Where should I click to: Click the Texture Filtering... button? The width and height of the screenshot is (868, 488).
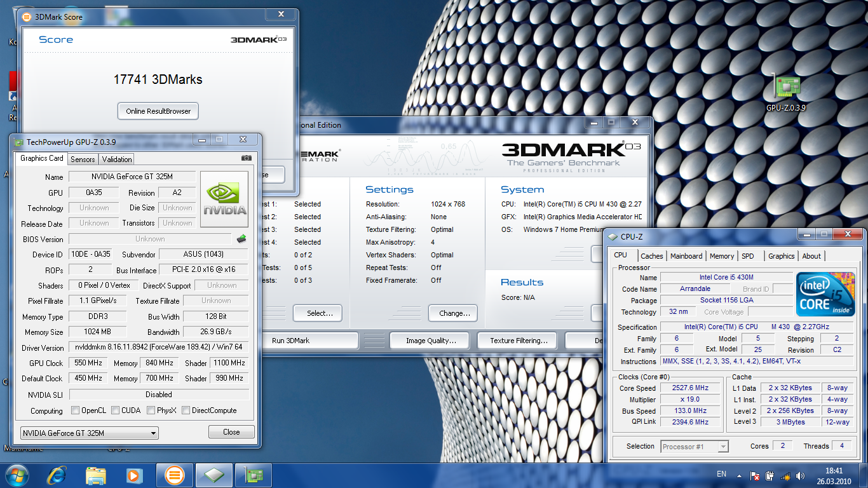(x=517, y=341)
